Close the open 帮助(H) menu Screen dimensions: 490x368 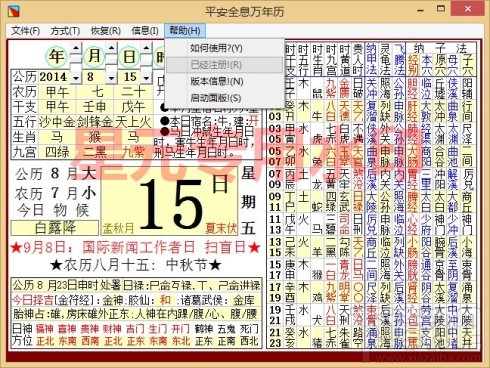(185, 31)
